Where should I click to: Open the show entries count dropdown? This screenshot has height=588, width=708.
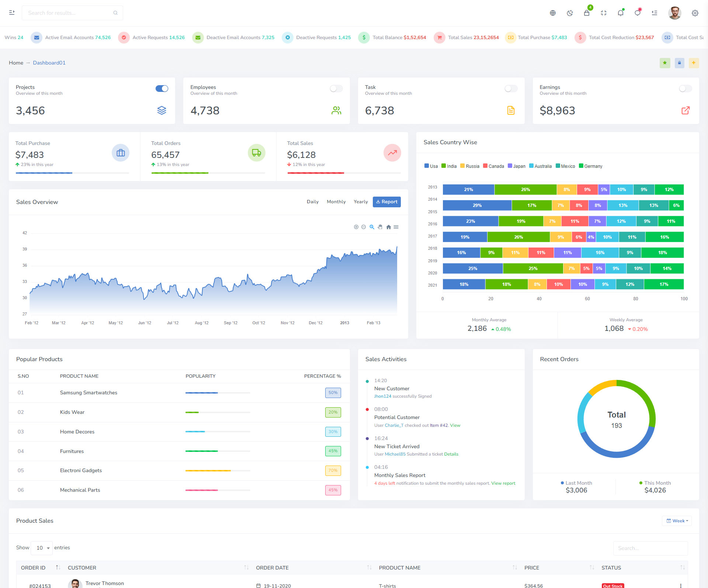click(42, 548)
